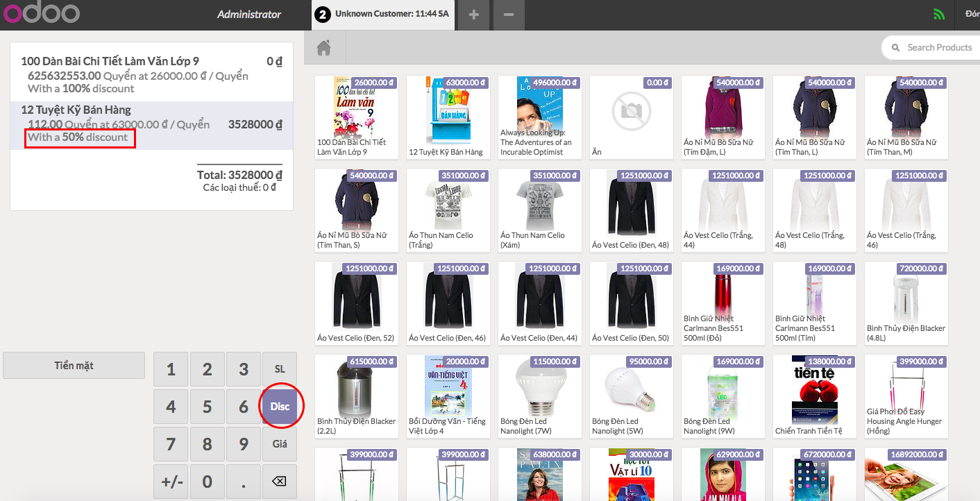Focus the Search Products field
The width and height of the screenshot is (980, 501).
[x=933, y=47]
